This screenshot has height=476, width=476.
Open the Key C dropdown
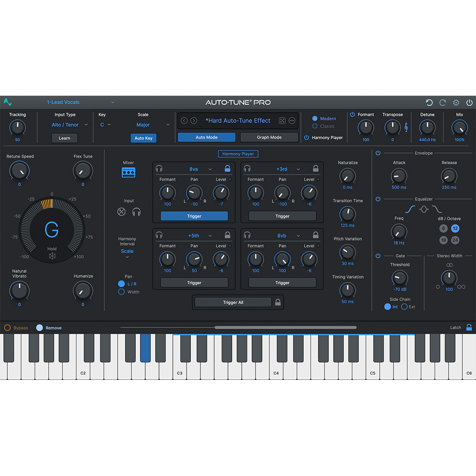pos(105,125)
